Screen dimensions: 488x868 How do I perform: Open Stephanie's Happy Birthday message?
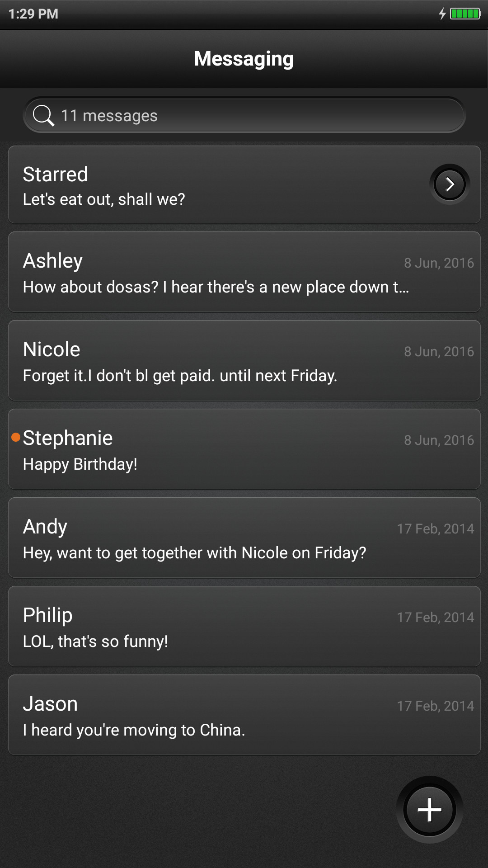coord(244,449)
